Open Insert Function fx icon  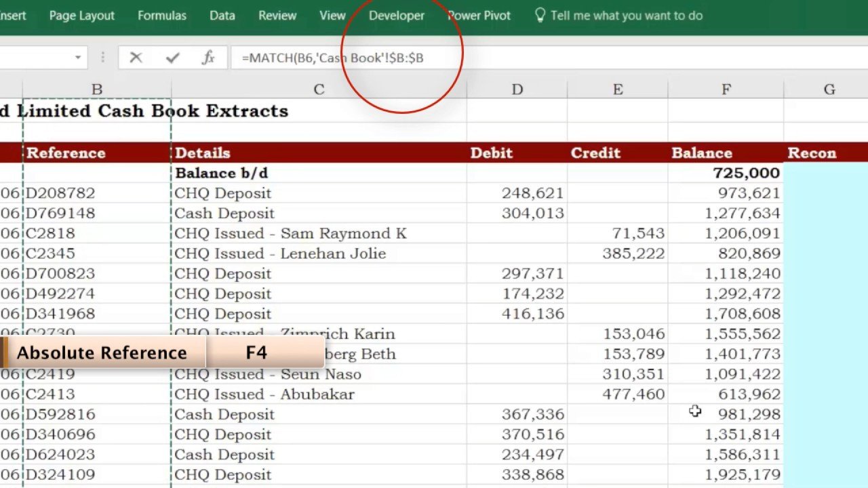pos(208,58)
